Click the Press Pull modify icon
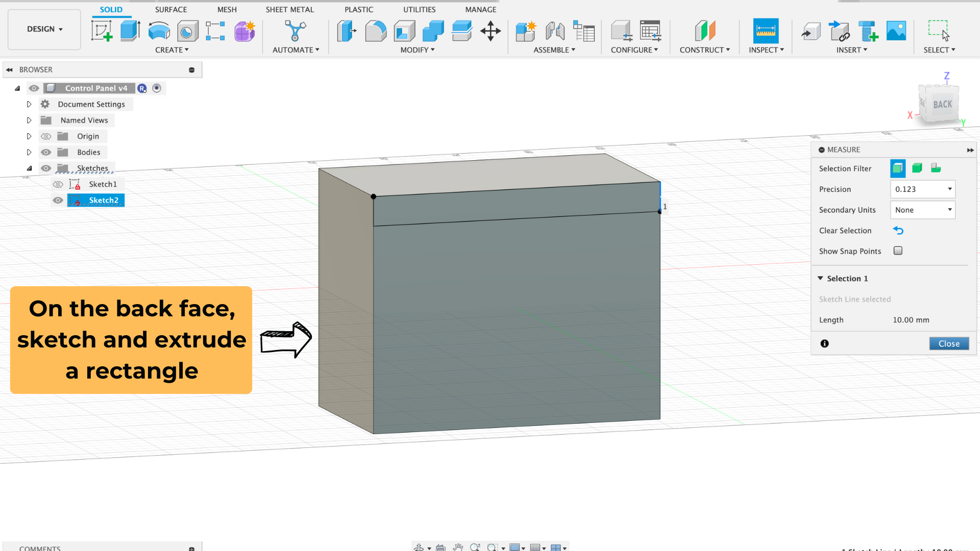This screenshot has width=980, height=551. (x=347, y=31)
